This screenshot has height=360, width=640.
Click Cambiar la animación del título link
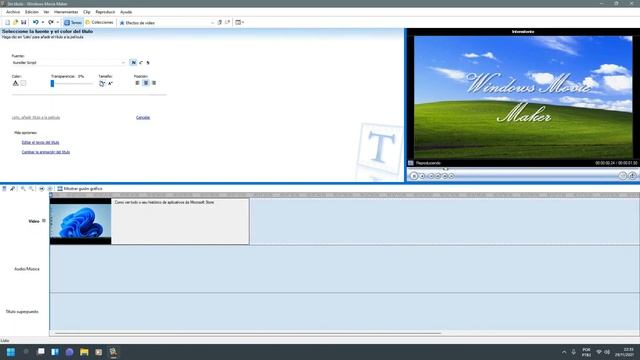(46, 152)
